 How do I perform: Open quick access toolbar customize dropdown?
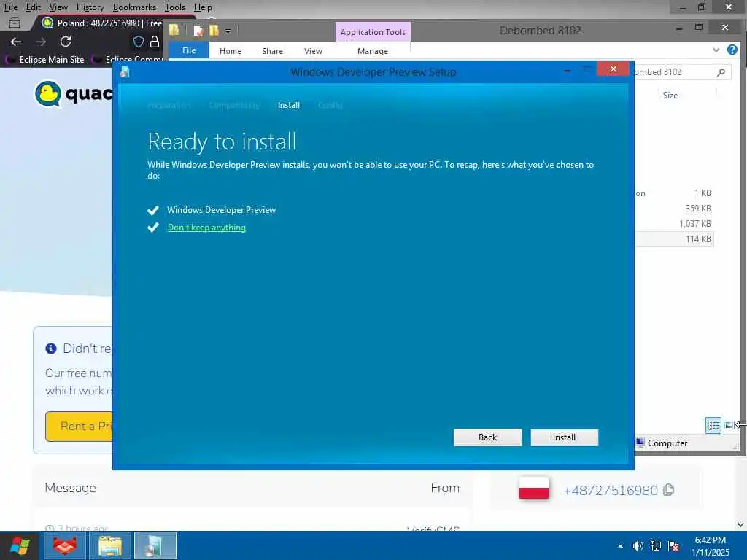coord(228,31)
